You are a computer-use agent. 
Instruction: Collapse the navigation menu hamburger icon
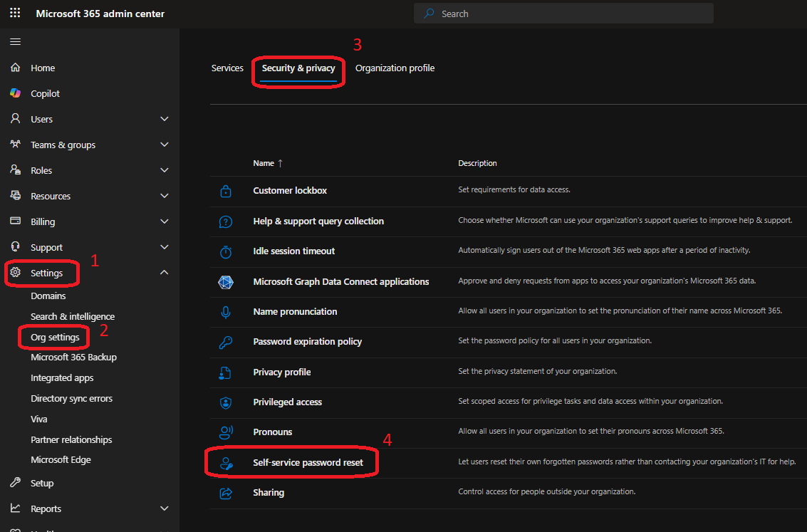click(16, 42)
